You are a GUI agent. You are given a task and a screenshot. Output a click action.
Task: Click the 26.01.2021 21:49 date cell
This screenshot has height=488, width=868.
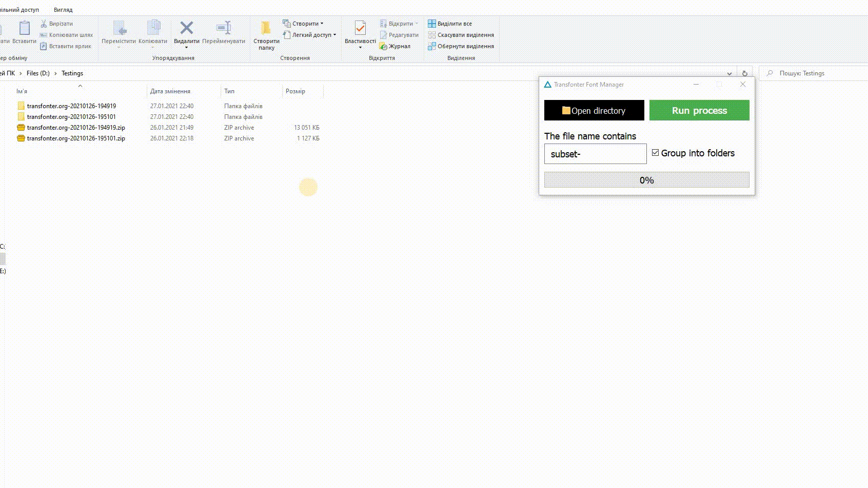point(172,128)
